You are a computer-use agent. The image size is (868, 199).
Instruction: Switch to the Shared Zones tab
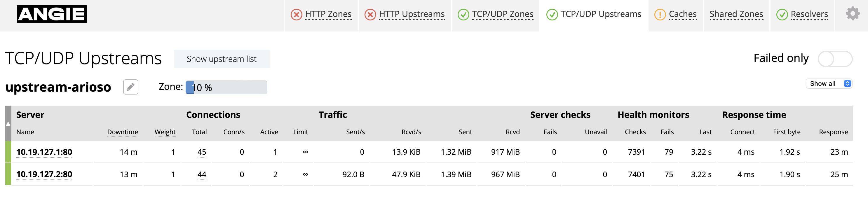tap(736, 14)
